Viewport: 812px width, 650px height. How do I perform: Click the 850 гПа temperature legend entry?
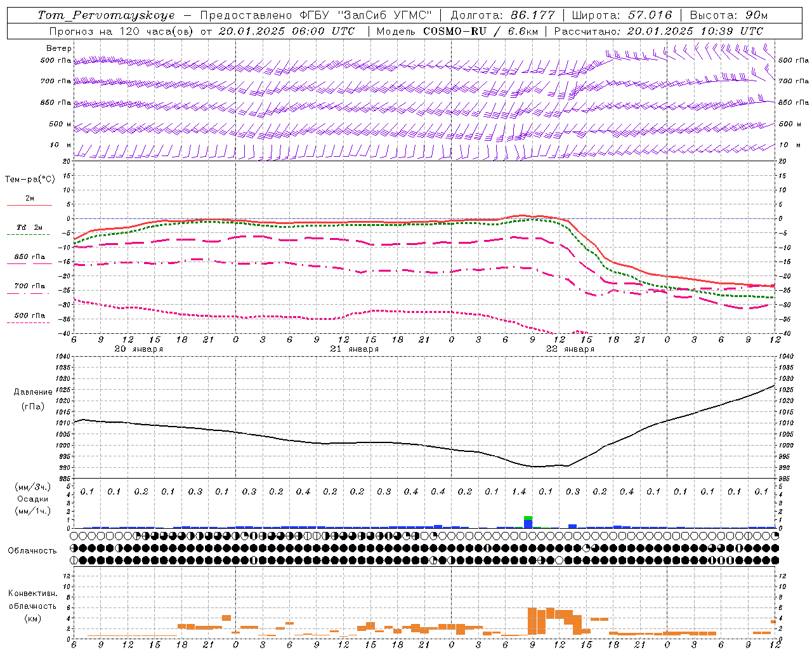(30, 257)
